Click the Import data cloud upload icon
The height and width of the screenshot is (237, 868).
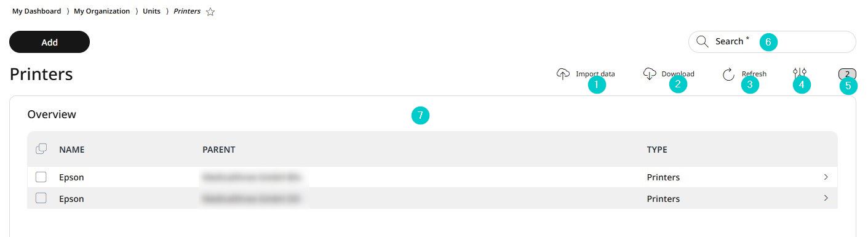tap(563, 74)
